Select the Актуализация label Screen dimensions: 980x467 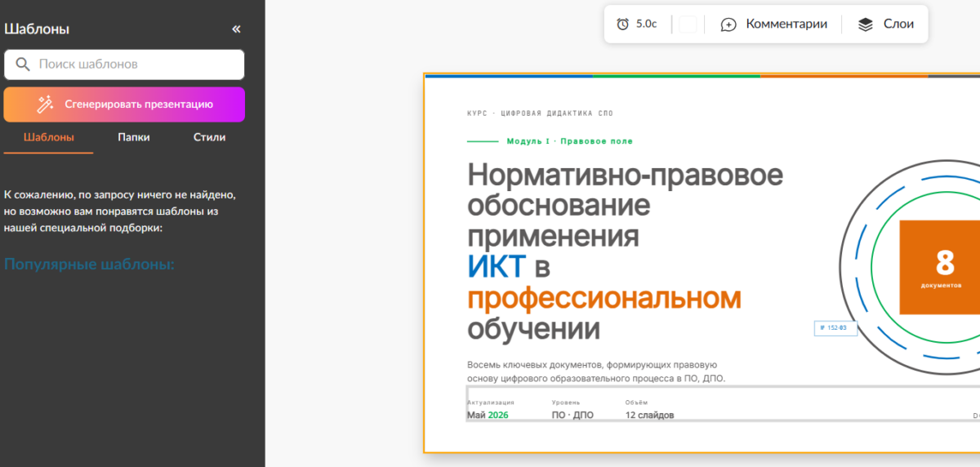[x=491, y=403]
